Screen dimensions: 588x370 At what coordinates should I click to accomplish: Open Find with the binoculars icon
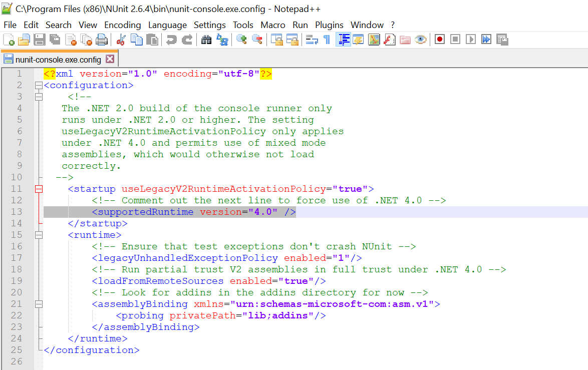click(x=206, y=40)
